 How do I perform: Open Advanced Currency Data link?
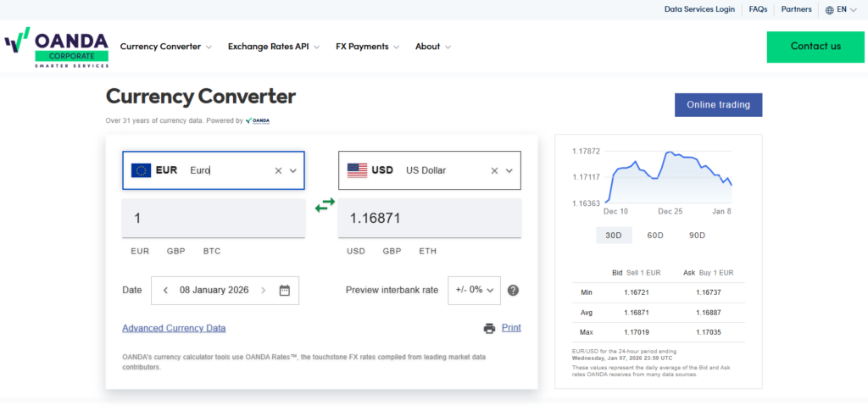174,328
